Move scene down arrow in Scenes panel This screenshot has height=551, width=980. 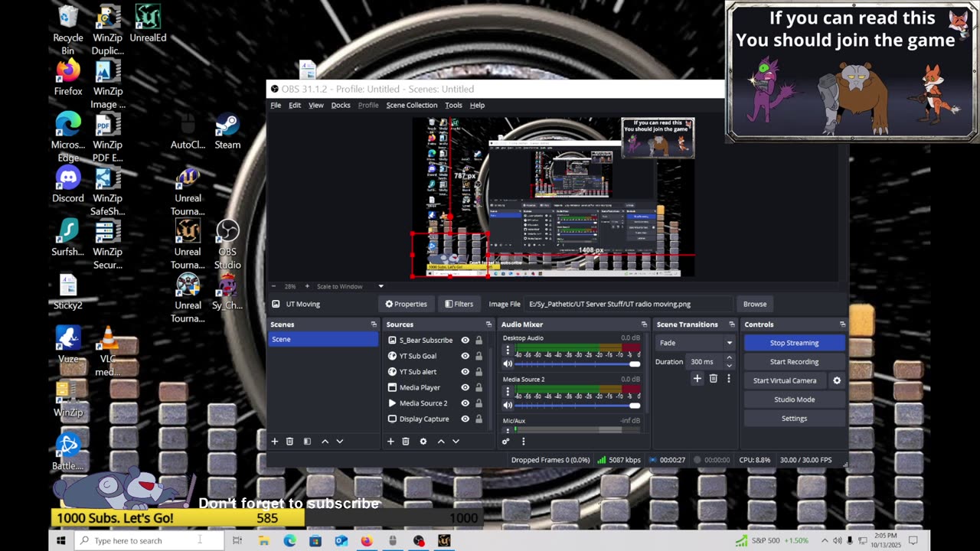click(x=340, y=441)
